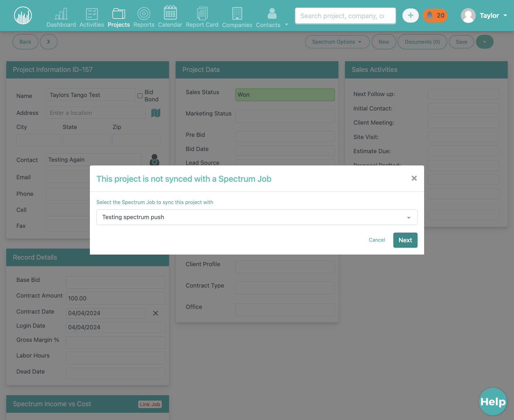Open the Taylor user menu caret

pos(505,15)
